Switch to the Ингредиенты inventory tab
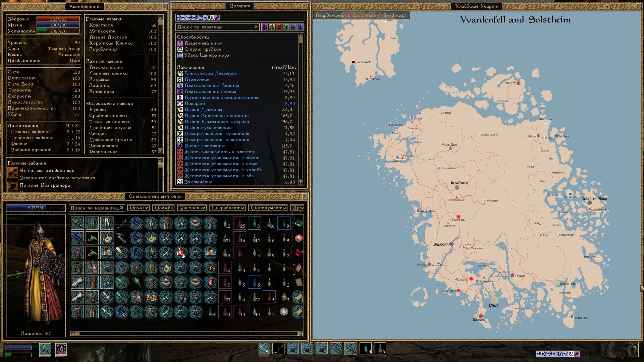This screenshot has width=644, height=362. pyautogui.click(x=228, y=208)
